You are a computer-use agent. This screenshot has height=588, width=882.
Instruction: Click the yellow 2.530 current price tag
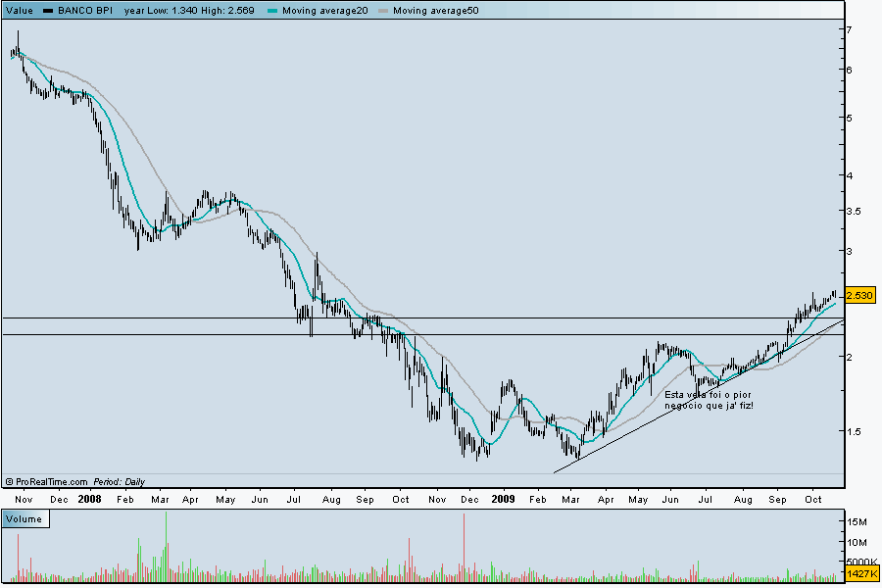tap(860, 295)
